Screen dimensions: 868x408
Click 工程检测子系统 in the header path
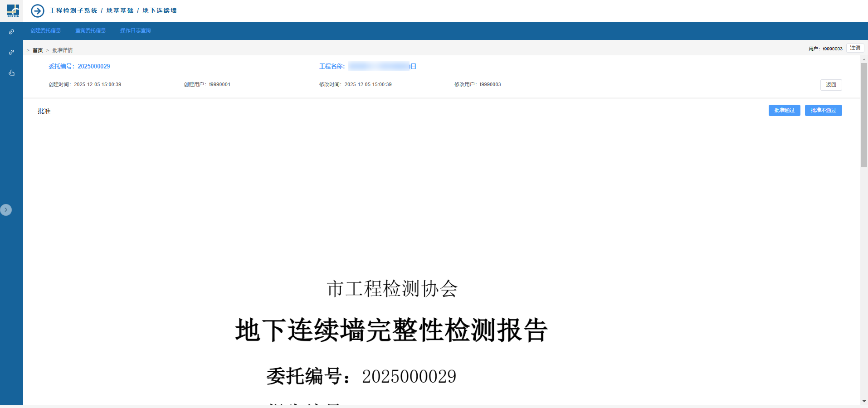click(73, 11)
